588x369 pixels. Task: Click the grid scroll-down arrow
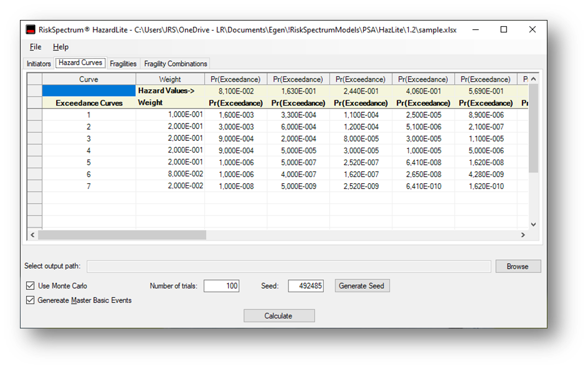point(533,224)
